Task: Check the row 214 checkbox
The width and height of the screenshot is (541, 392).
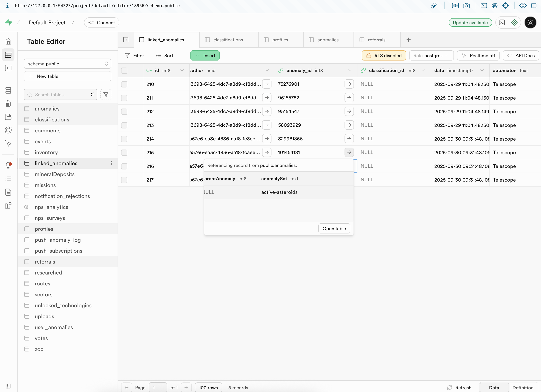Action: click(x=124, y=139)
